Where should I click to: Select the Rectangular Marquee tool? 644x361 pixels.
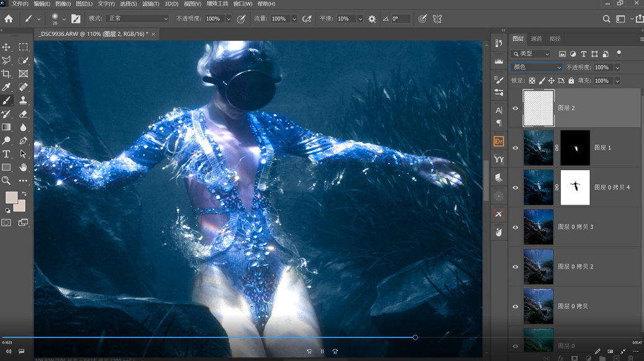pyautogui.click(x=24, y=47)
